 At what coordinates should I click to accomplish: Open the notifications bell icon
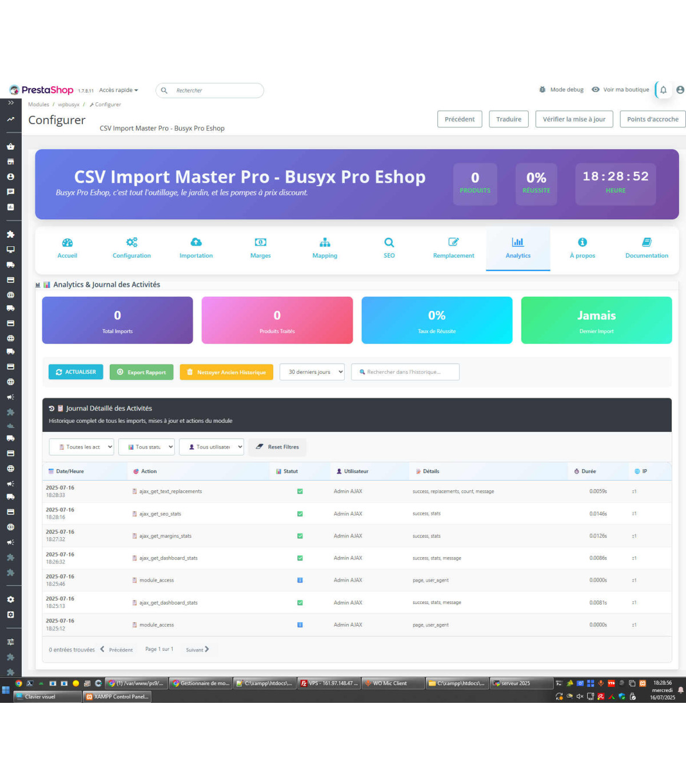[x=663, y=90]
